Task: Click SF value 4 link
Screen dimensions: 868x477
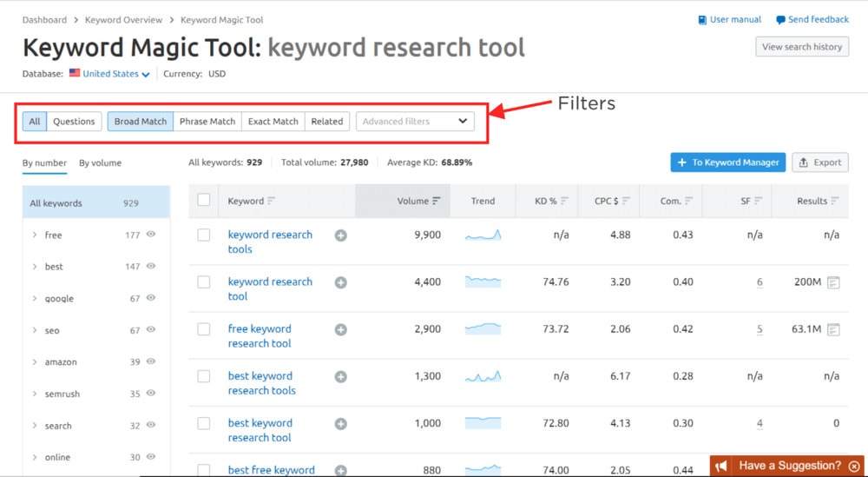Action: [759, 424]
